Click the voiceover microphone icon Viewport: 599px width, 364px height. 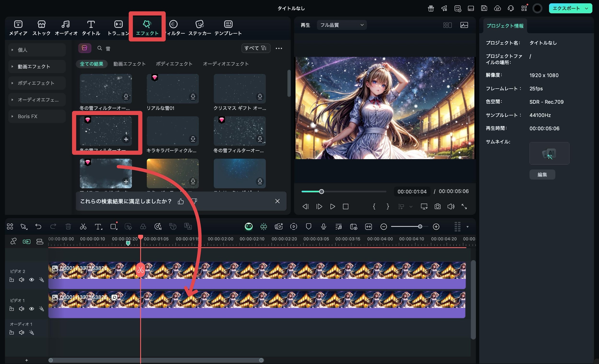(x=323, y=227)
